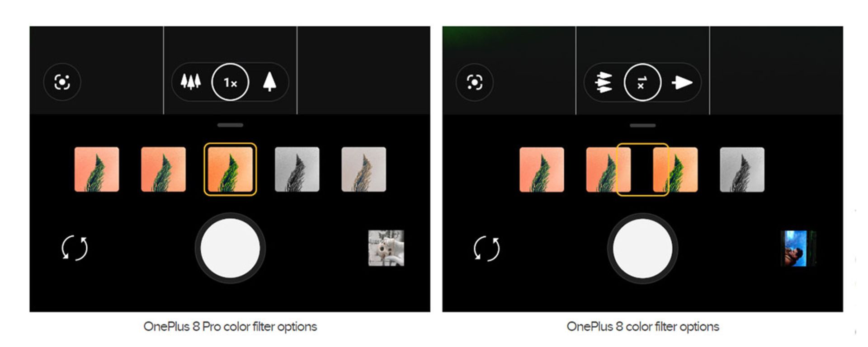868x347 pixels.
Task: Tap rotated 1x zoom circle in right panel
Action: [x=642, y=82]
